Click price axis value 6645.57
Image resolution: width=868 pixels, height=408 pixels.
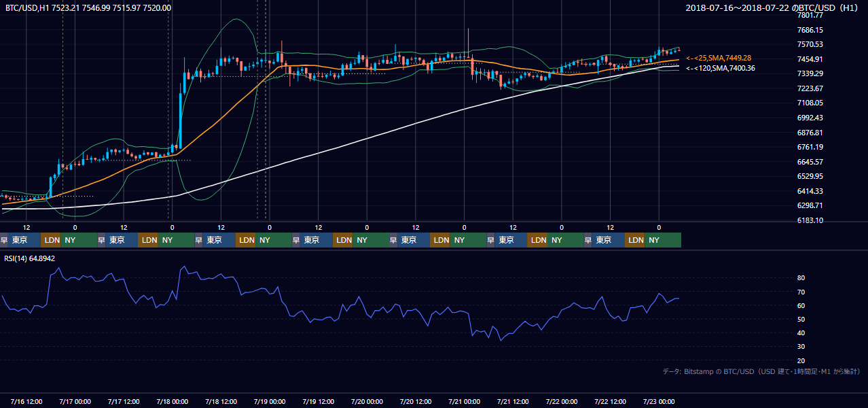pos(810,162)
